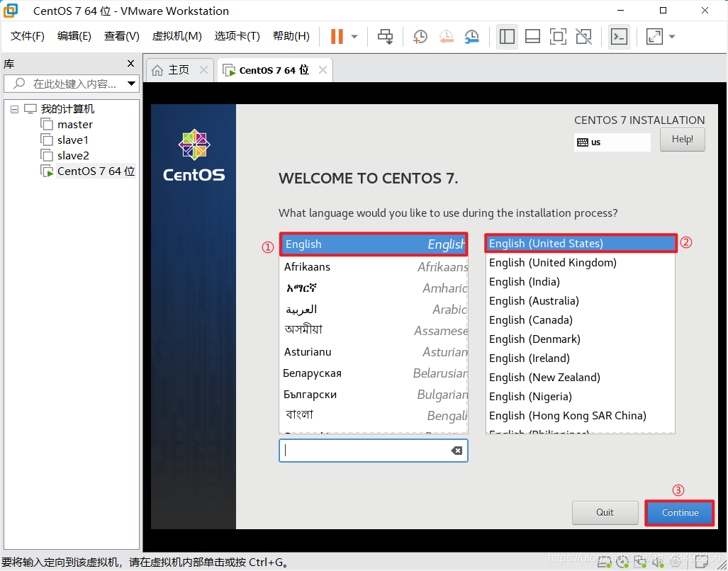This screenshot has height=571, width=728.
Task: Choose English (India) locale
Action: coord(581,281)
